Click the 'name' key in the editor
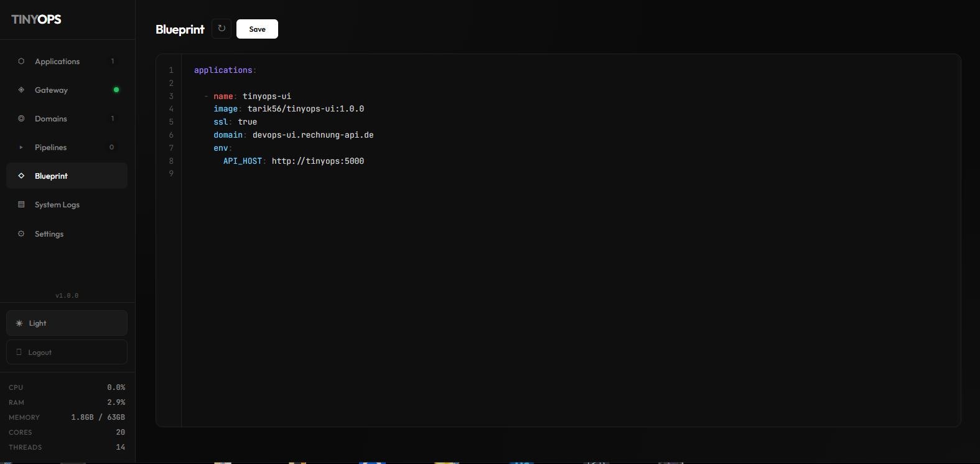 coord(223,97)
